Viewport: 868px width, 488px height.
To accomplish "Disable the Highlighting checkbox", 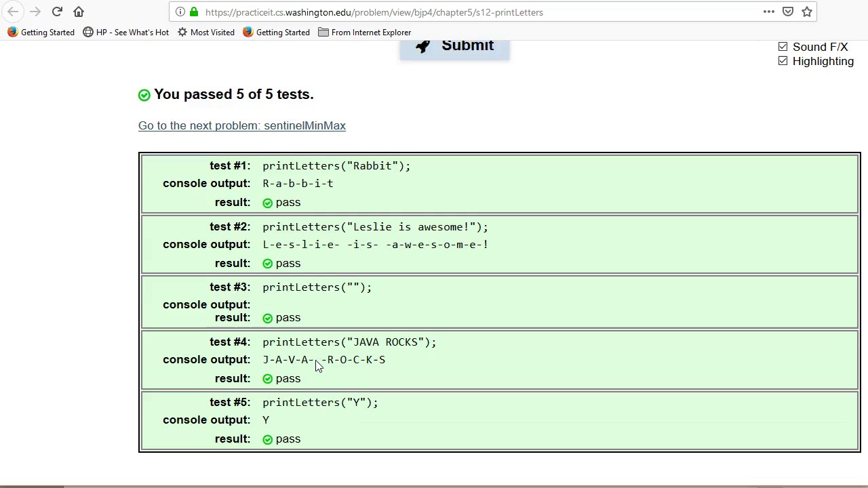I will 783,61.
